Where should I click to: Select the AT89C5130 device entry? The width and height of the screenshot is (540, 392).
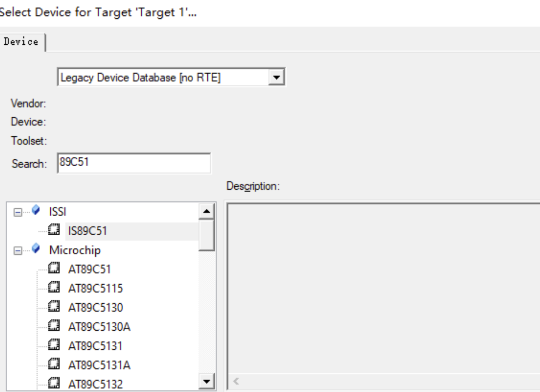click(96, 308)
